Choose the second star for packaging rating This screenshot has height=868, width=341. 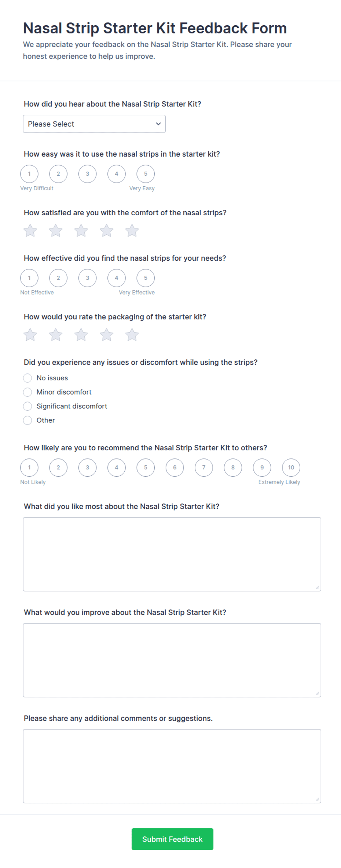(x=56, y=335)
